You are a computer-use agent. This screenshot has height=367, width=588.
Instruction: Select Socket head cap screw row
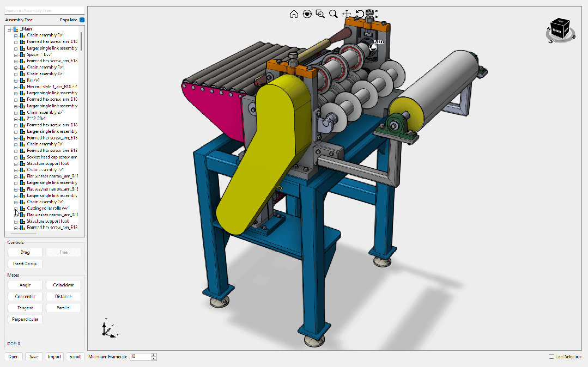click(x=52, y=157)
